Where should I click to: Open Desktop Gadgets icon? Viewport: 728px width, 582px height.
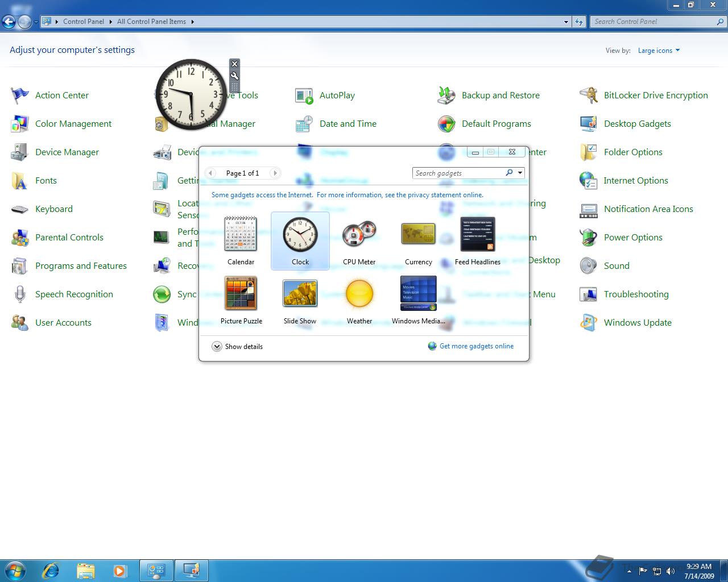(x=589, y=123)
